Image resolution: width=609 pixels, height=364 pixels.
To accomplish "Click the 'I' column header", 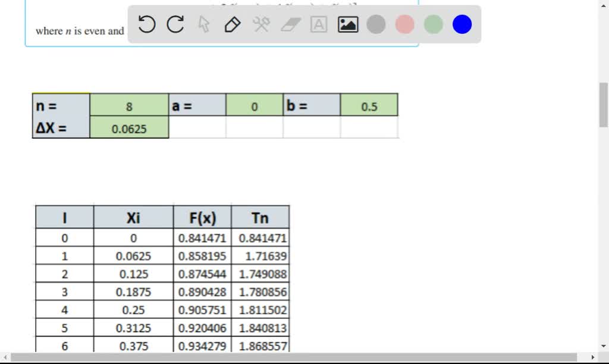I will (64, 217).
